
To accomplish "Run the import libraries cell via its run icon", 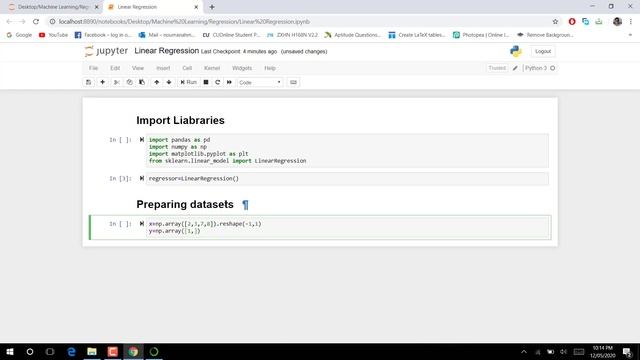I will coord(142,140).
